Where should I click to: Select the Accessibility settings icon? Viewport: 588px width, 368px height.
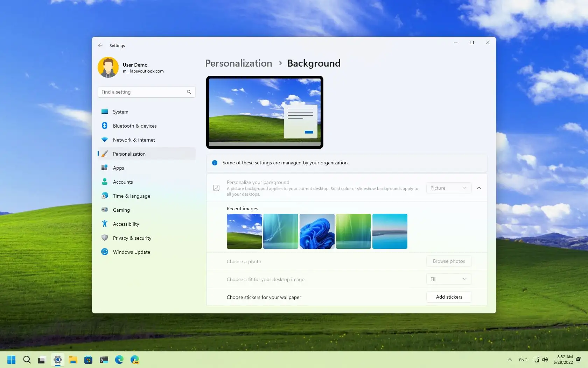[105, 224]
